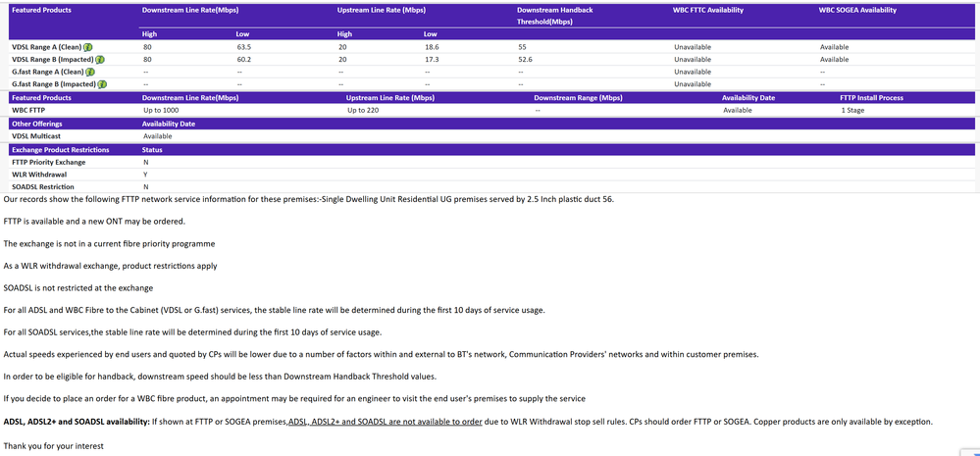
Task: Click the handback threshold value 55
Action: tap(523, 47)
